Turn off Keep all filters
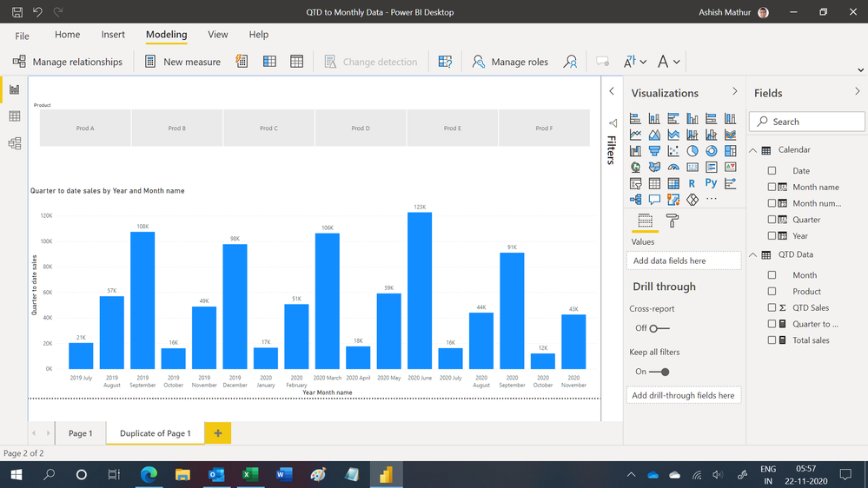Screen dimensions: 868x488 click(x=659, y=372)
